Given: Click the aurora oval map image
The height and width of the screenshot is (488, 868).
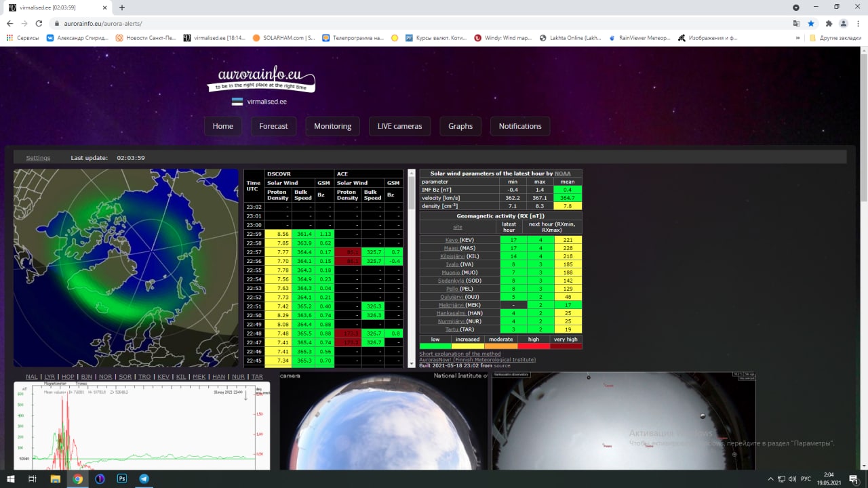Looking at the screenshot, I should pos(126,268).
